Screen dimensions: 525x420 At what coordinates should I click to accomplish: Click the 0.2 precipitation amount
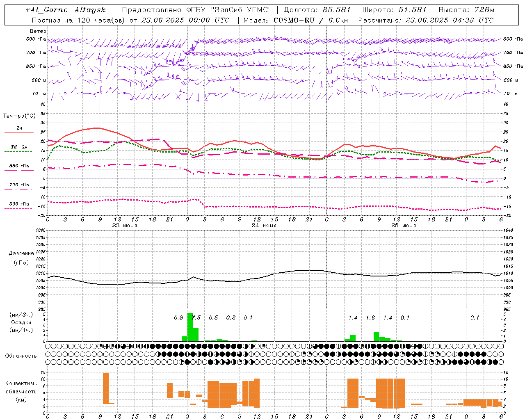(x=231, y=317)
